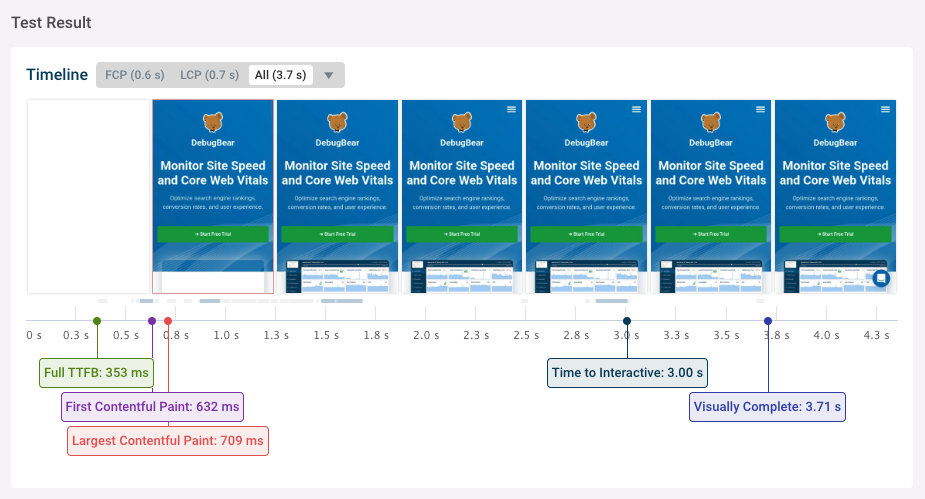Open the red-outlined second filmstrip frame
The width and height of the screenshot is (925, 499).
213,196
